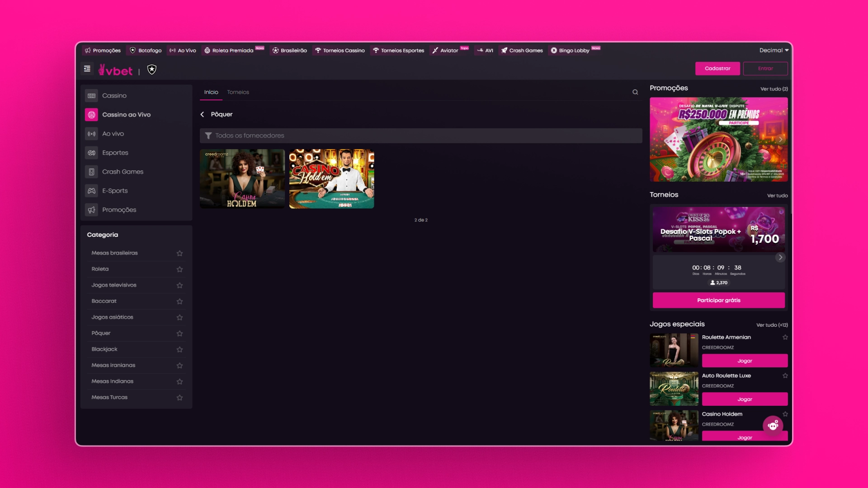Screen dimensions: 868x488
Task: Click the chat support robot icon
Action: point(773,425)
